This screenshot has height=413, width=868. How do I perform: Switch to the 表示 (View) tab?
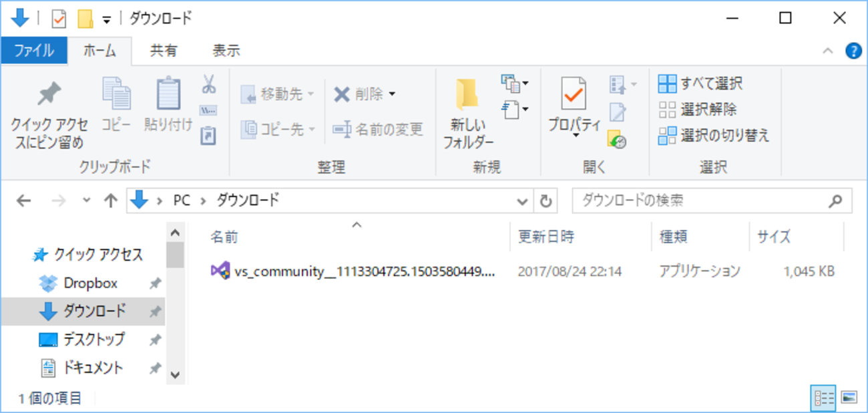[x=226, y=51]
